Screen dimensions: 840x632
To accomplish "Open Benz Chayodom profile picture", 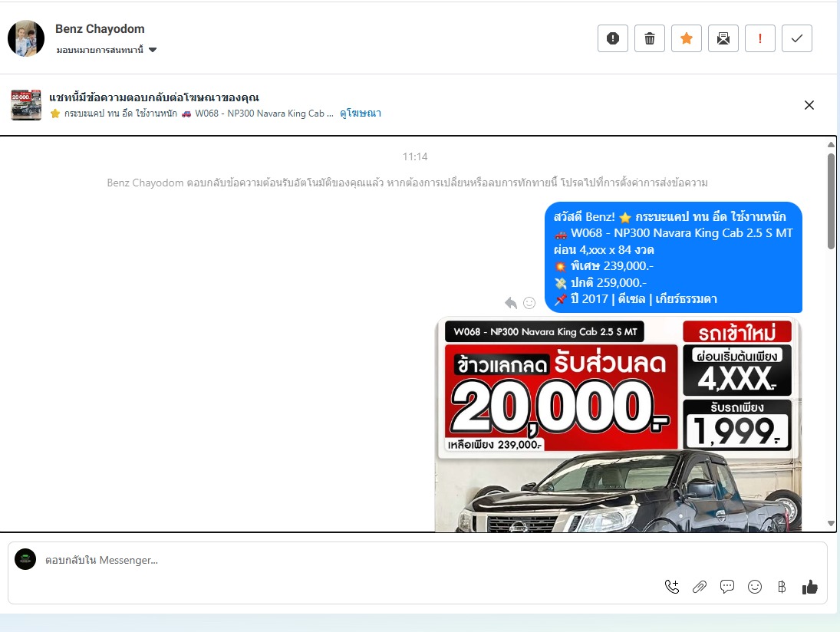I will [26, 38].
